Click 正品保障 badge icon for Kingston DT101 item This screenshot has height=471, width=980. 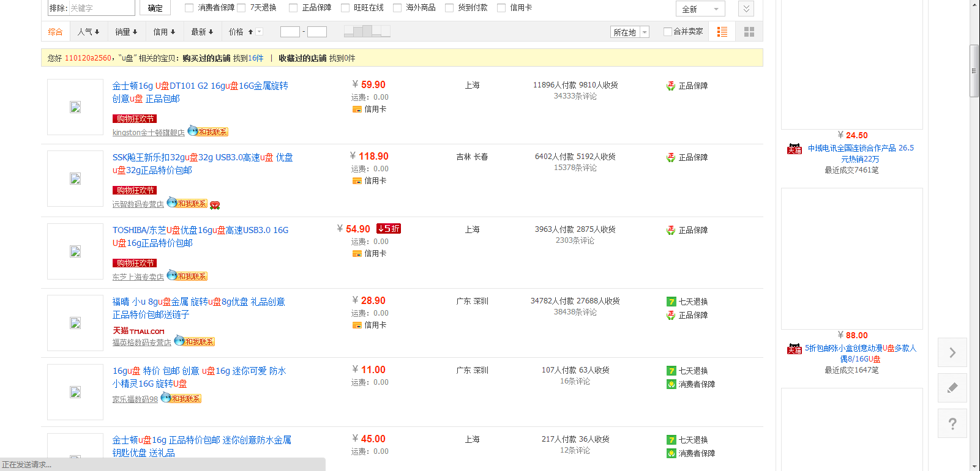pos(671,86)
